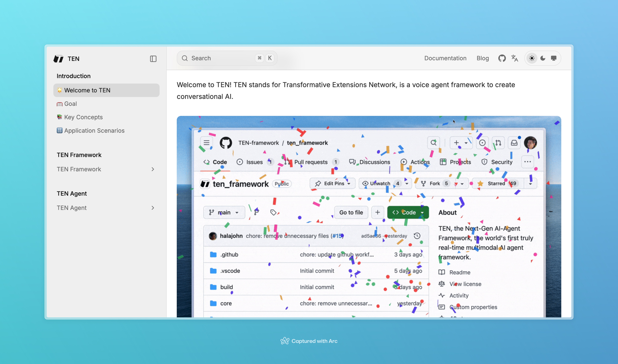Open the Unwatch dropdown arrow
The width and height of the screenshot is (618, 364).
pyautogui.click(x=407, y=183)
